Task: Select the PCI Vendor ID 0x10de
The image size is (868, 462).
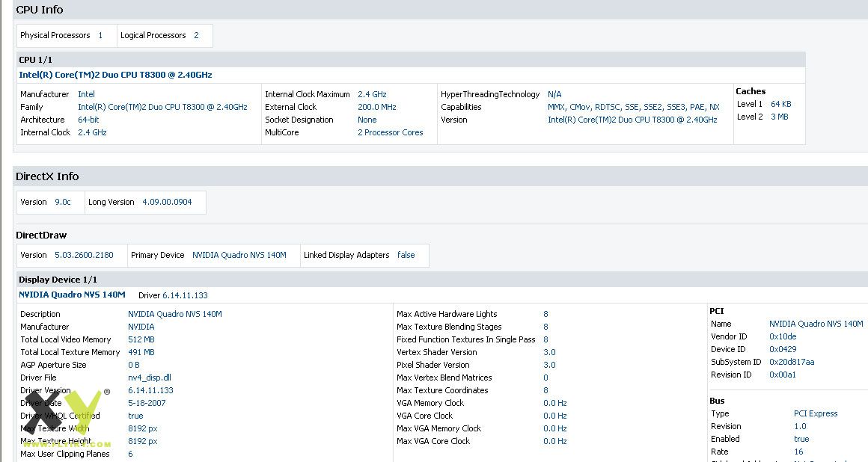Action: click(783, 336)
